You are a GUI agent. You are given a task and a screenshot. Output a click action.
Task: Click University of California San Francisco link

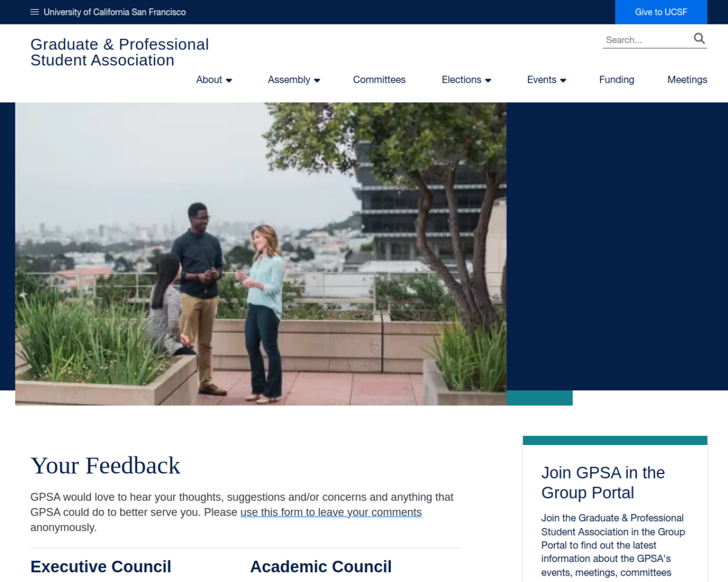tap(115, 12)
